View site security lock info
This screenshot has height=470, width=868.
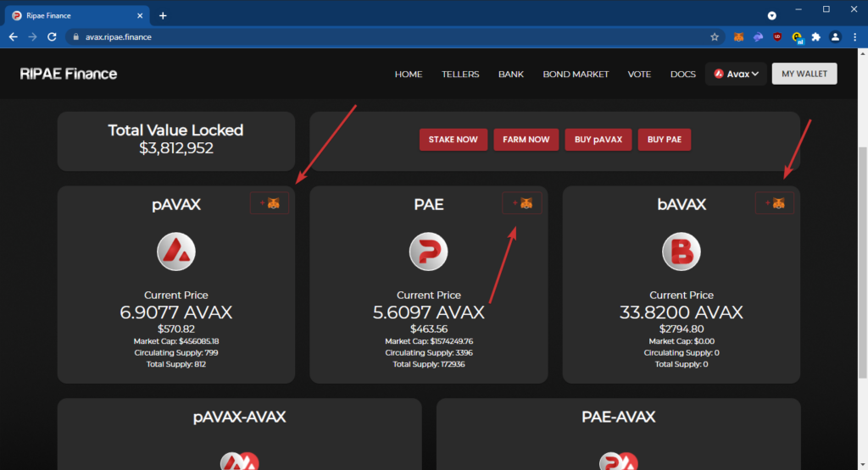tap(75, 37)
